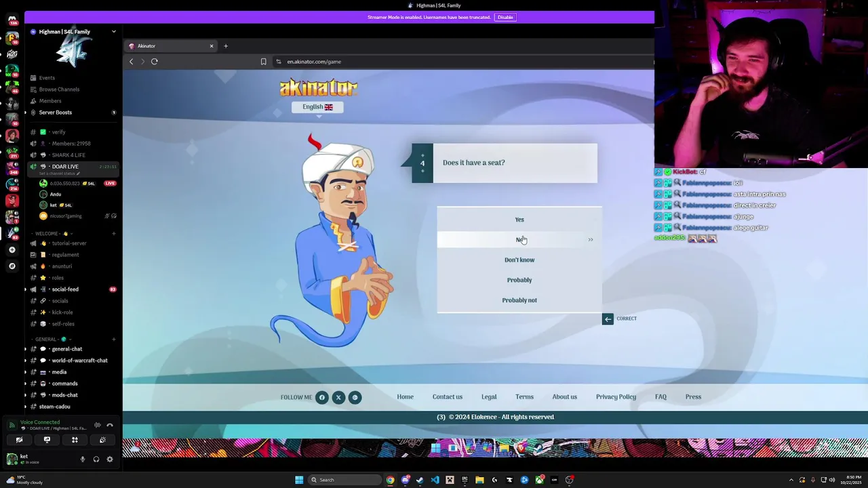Image resolution: width=868 pixels, height=488 pixels.
Task: Open the FAQ footer link
Action: 660,397
